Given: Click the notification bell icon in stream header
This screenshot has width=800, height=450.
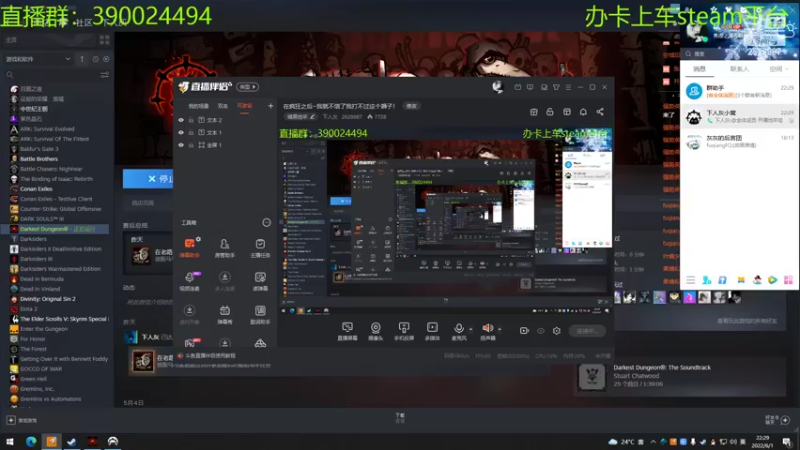Looking at the screenshot, I should pyautogui.click(x=583, y=112).
